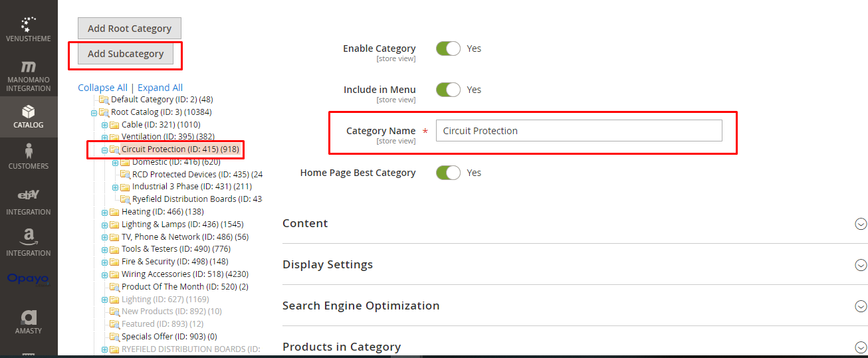This screenshot has height=358, width=868.
Task: Expand the Display Settings section
Action: point(575,264)
